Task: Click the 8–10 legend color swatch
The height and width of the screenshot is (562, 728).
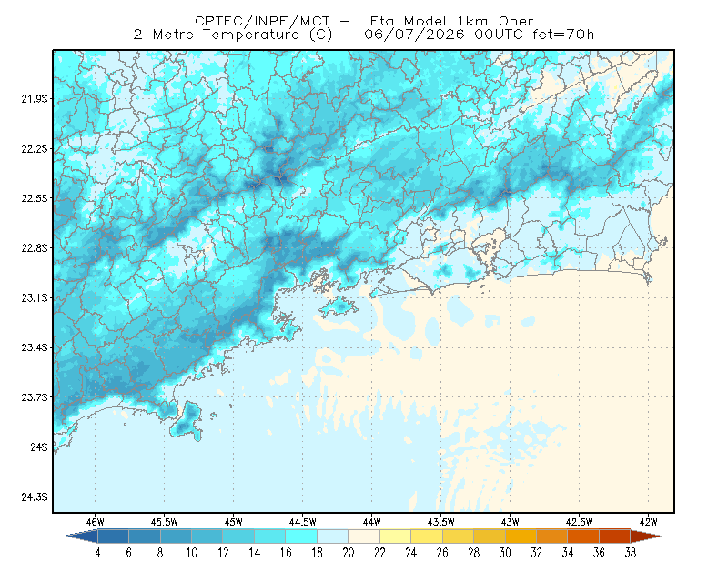Action: [176, 536]
